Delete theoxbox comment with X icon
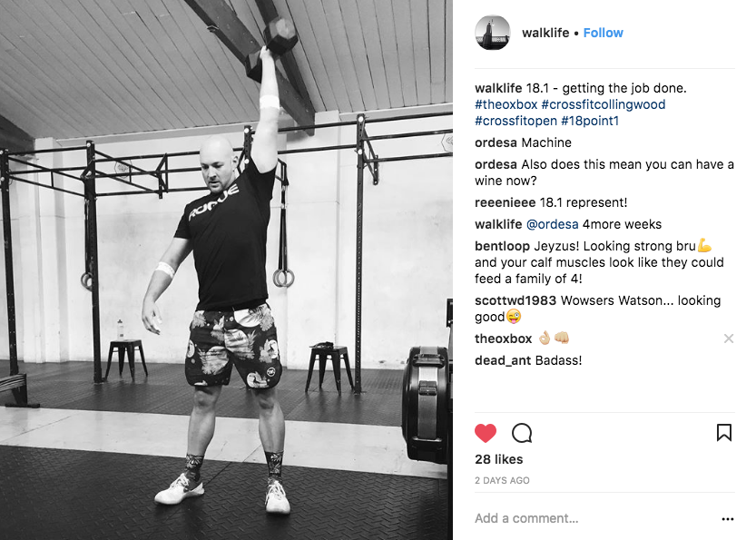 [x=729, y=339]
